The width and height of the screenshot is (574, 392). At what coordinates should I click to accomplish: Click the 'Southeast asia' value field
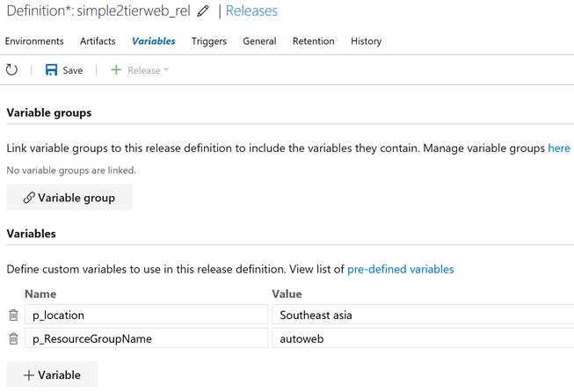422,315
